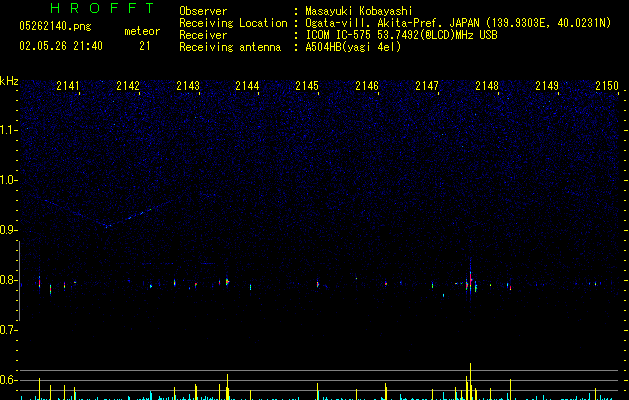Click the Receiving antenna label

(x=230, y=47)
